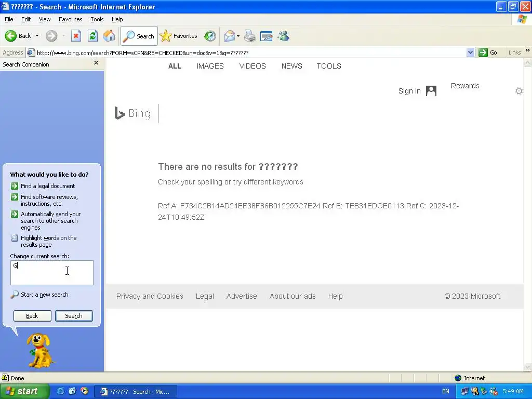
Task: Expand the Links toolbar chevron
Action: click(x=528, y=50)
